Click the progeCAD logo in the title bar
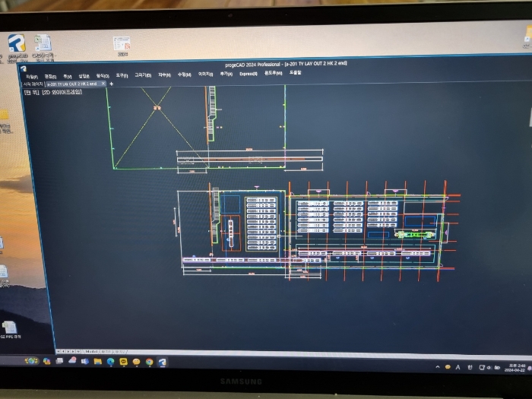Screen dimensions: 532x399 [x=23, y=69]
